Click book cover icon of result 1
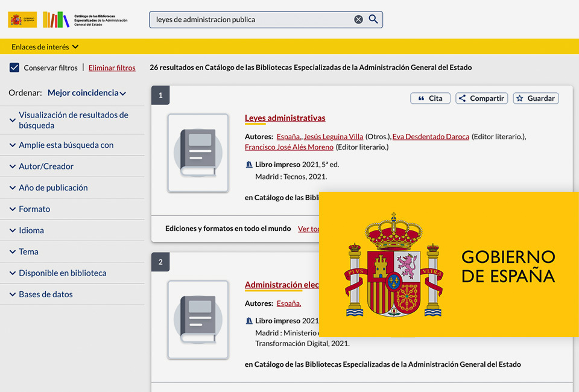The image size is (579, 392). [198, 153]
